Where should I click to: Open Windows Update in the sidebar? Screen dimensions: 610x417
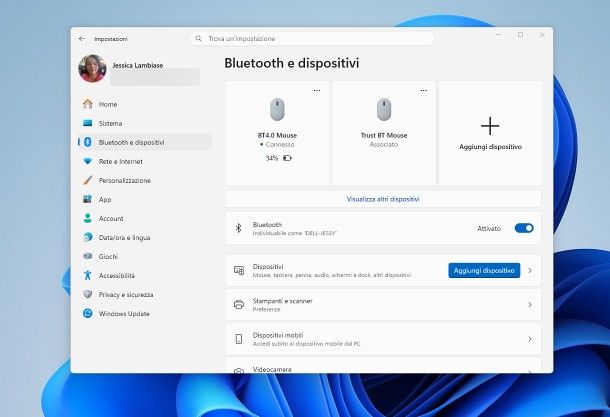pos(145,314)
